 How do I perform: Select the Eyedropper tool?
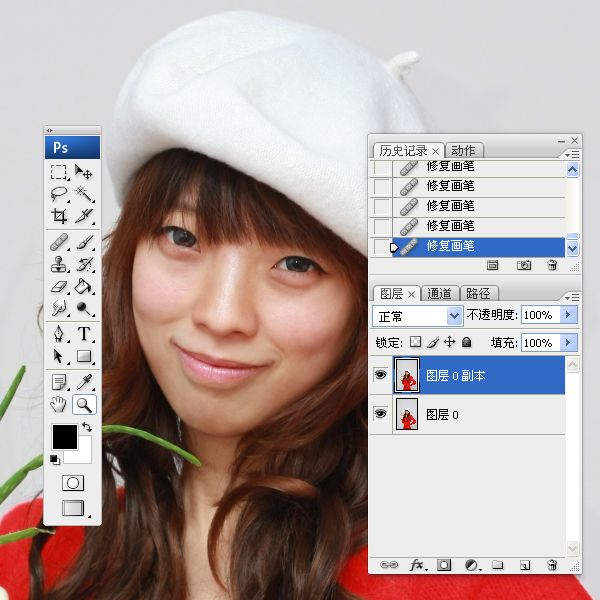click(x=83, y=382)
